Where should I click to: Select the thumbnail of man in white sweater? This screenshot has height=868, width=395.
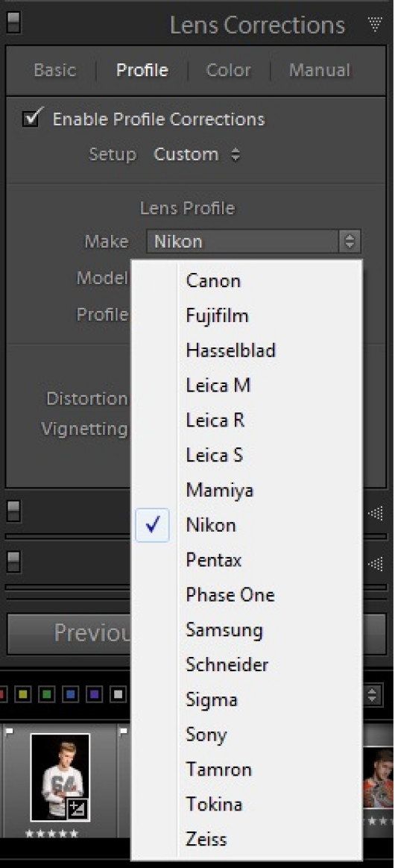tap(60, 777)
